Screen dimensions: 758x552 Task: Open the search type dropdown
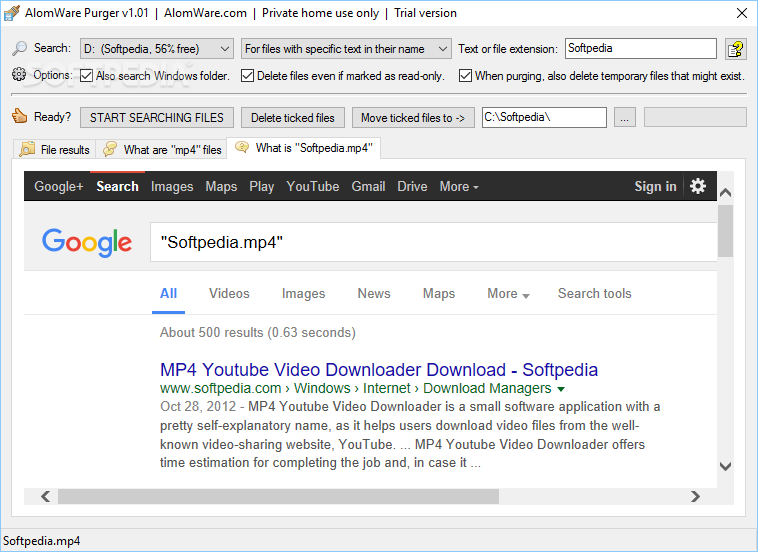click(x=346, y=49)
